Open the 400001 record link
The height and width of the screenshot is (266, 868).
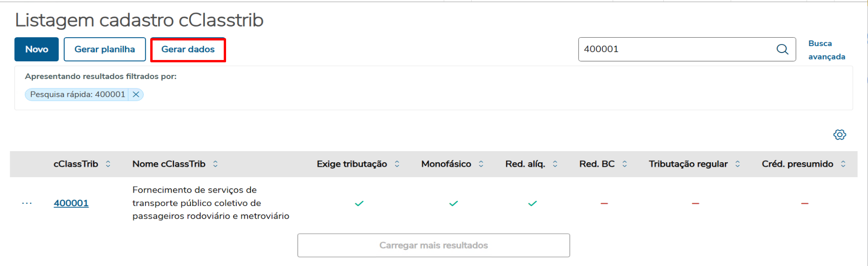pos(71,203)
